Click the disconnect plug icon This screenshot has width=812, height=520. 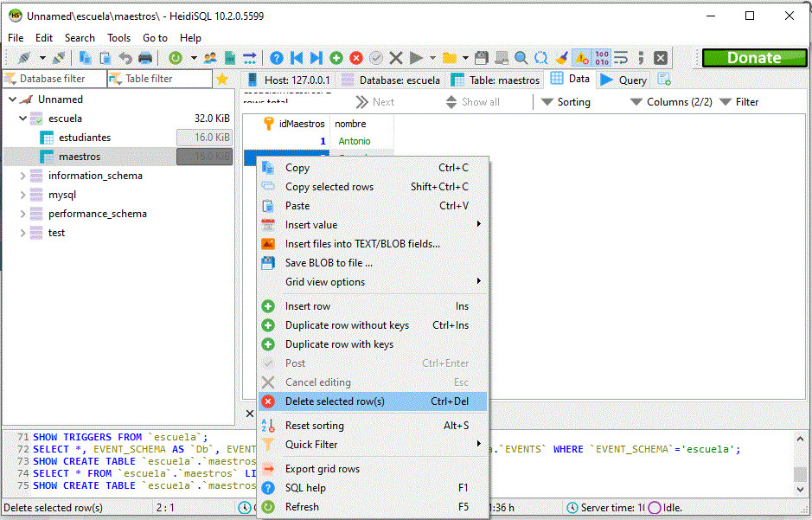coord(59,58)
